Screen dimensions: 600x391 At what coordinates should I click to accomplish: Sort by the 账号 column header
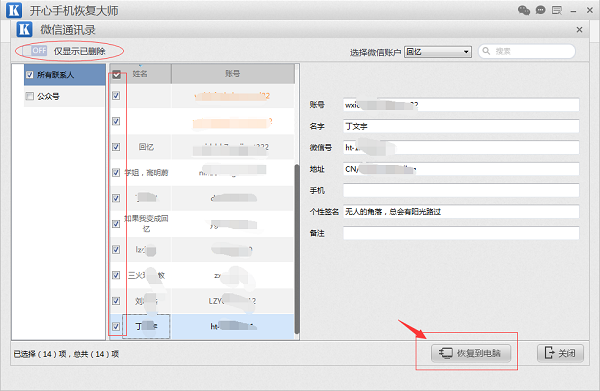tap(233, 73)
